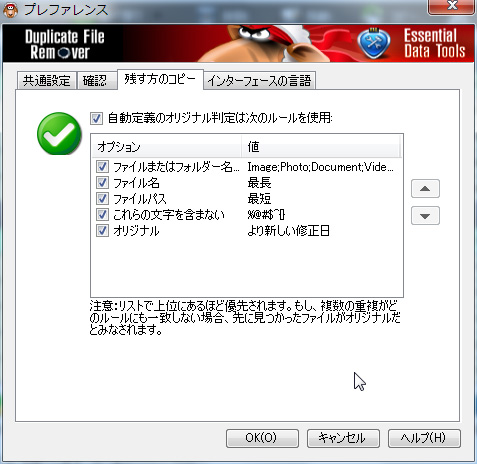Click the green checkmark icon
Viewport: 477px width, 464px height.
(x=59, y=133)
